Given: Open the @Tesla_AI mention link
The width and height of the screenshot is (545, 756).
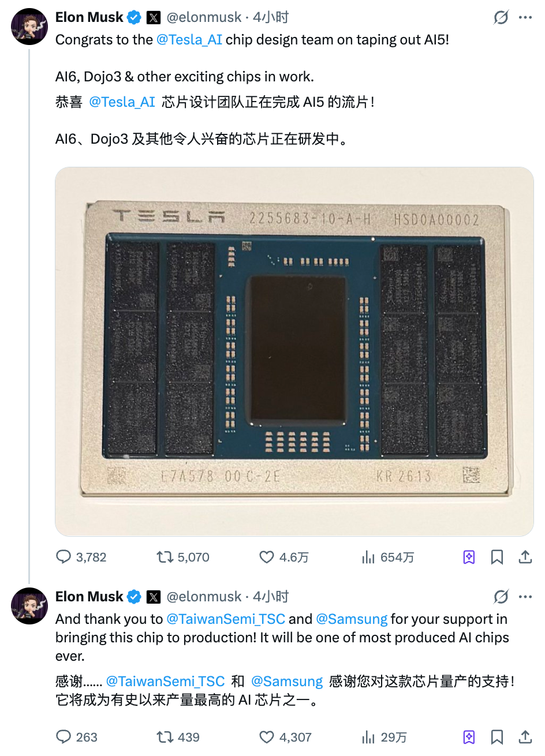Looking at the screenshot, I should click(x=189, y=40).
